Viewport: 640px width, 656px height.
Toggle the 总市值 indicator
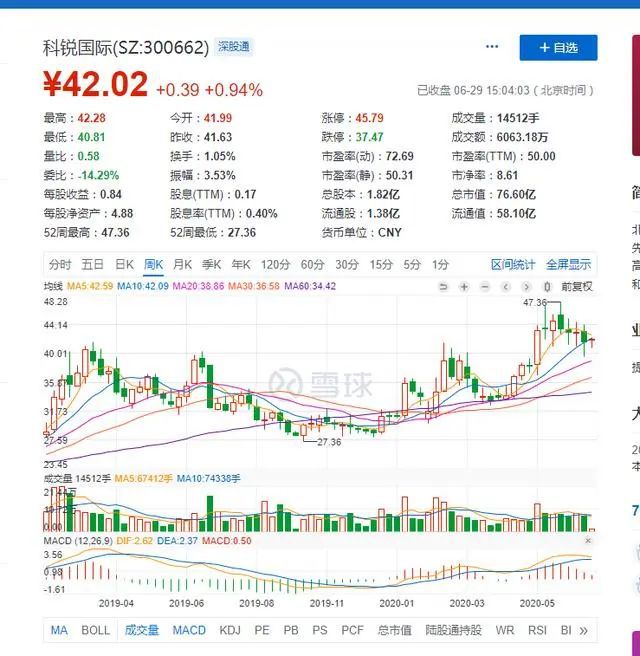pyautogui.click(x=394, y=630)
